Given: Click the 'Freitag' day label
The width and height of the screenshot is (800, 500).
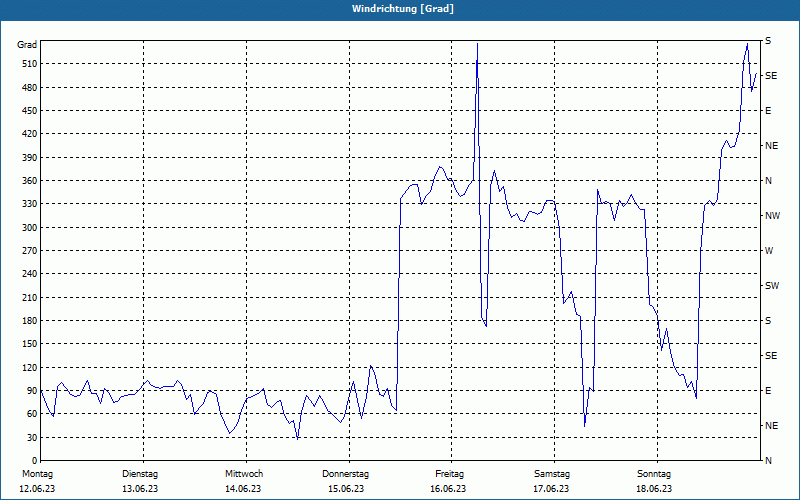Looking at the screenshot, I should [449, 474].
